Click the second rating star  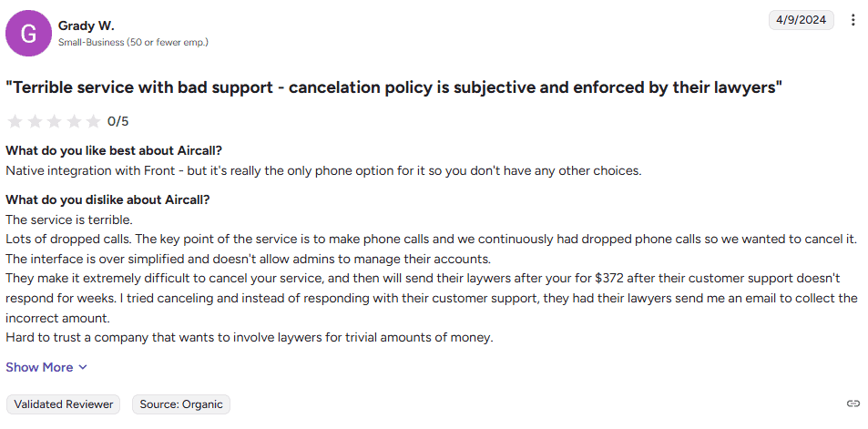tap(35, 121)
